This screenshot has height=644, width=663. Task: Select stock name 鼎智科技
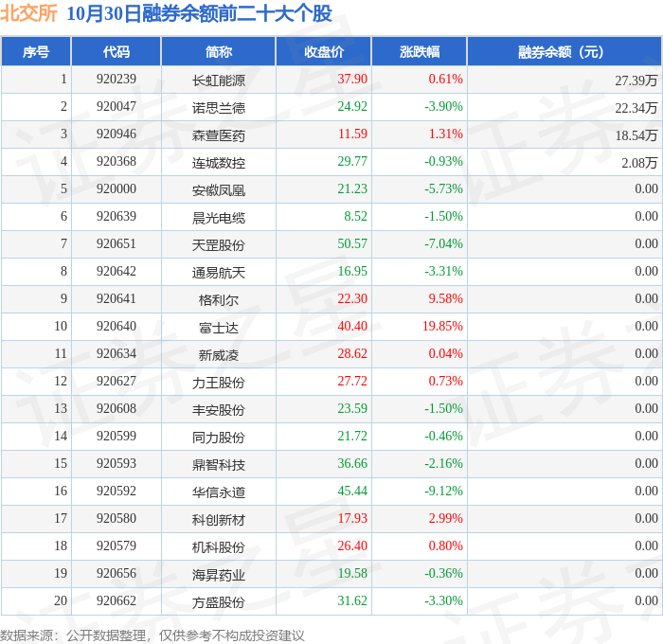(x=219, y=465)
